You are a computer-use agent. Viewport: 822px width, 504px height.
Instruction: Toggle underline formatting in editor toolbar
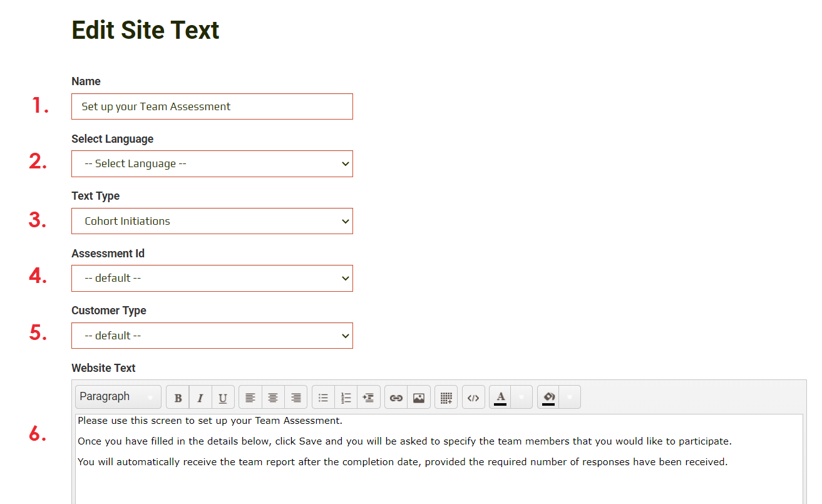223,398
